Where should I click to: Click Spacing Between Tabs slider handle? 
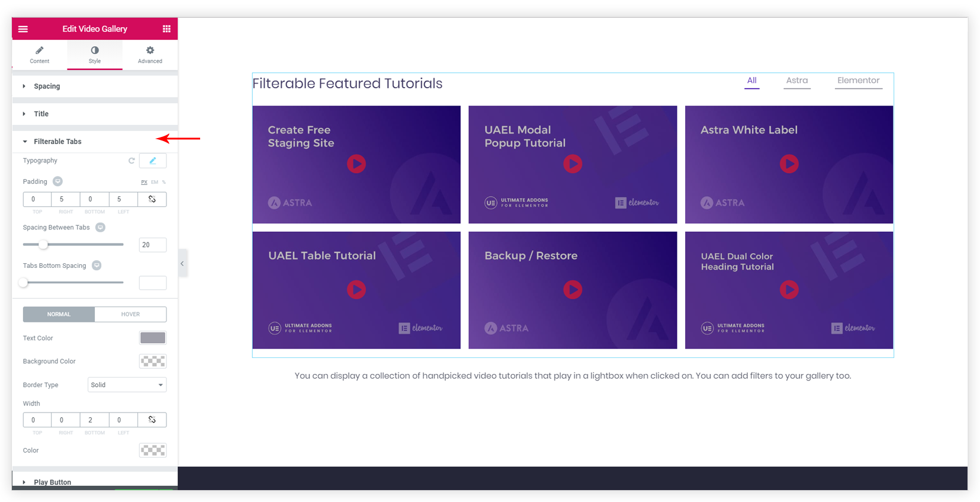[43, 244]
